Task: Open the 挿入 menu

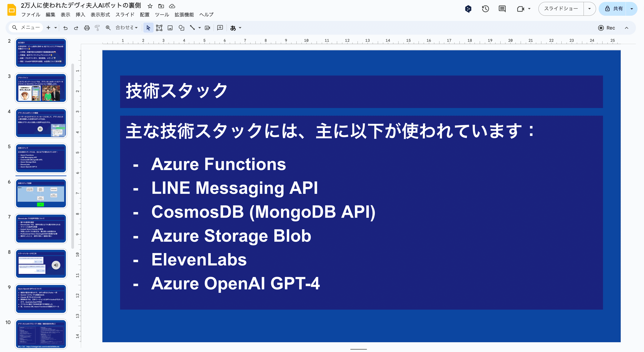Action: click(x=80, y=15)
